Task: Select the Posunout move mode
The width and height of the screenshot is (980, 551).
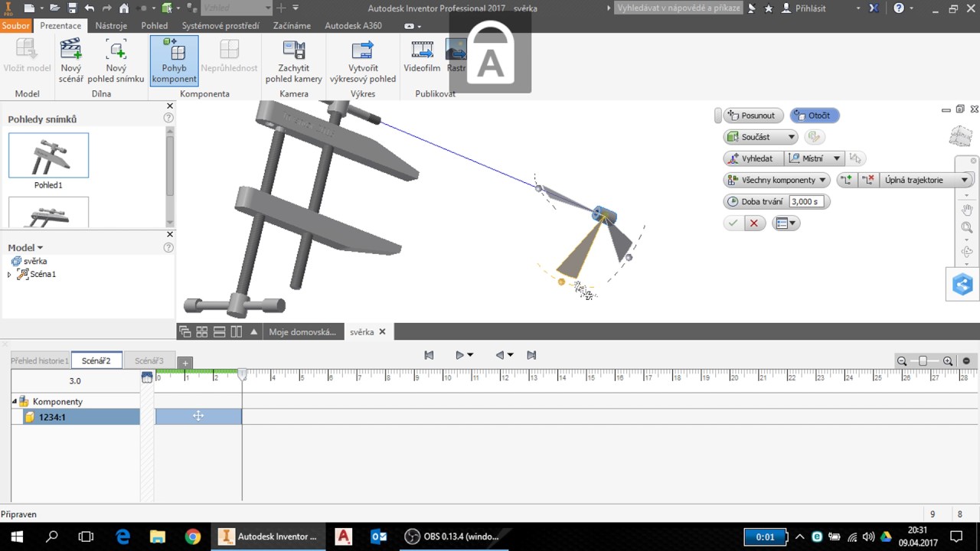Action: pos(753,116)
